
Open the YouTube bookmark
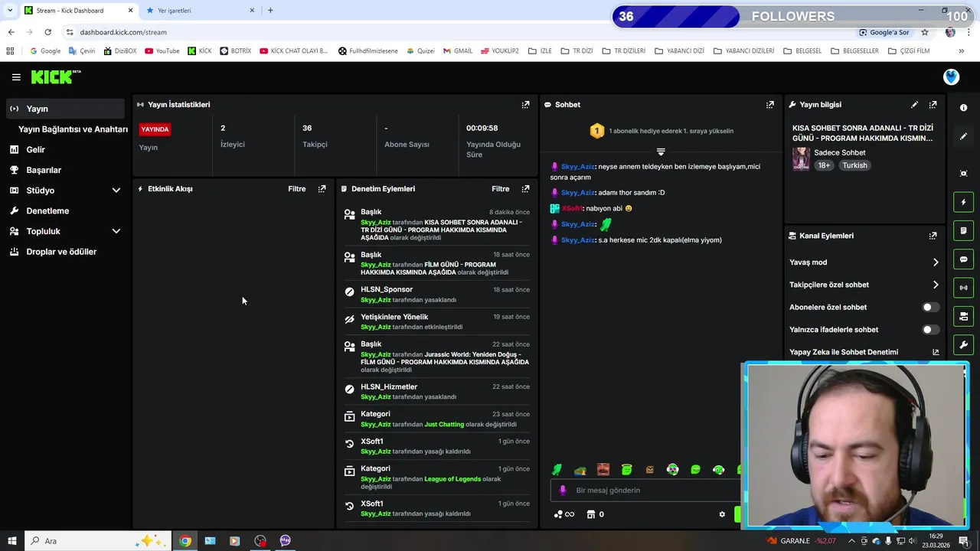click(x=162, y=51)
